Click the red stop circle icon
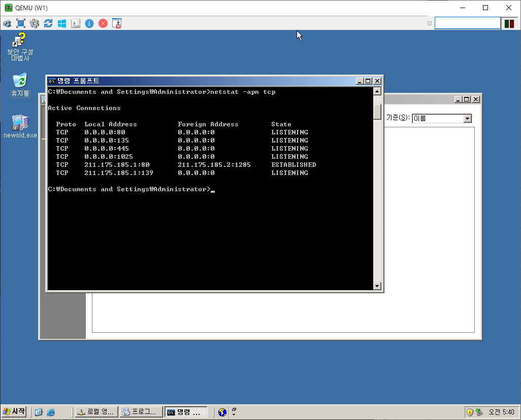 (103, 23)
